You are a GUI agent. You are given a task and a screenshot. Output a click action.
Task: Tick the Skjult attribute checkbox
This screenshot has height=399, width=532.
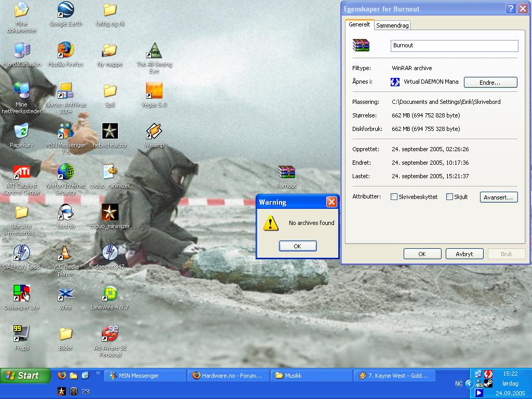449,197
